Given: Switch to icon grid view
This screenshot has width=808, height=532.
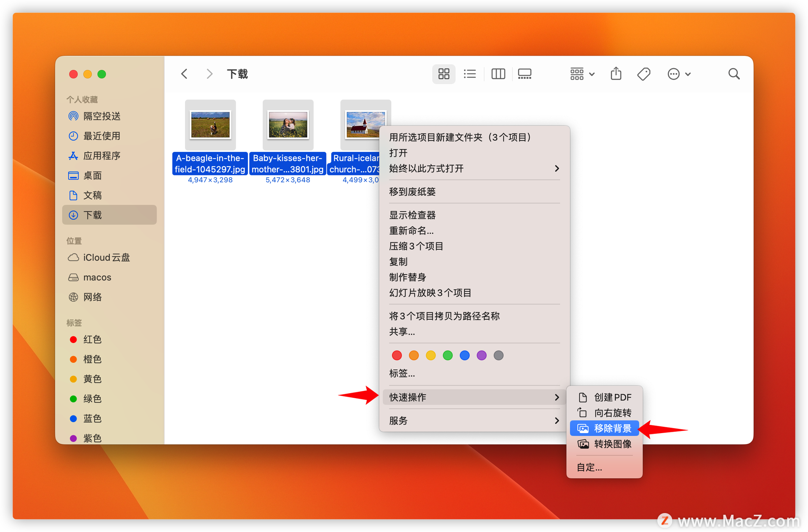Looking at the screenshot, I should pos(444,74).
